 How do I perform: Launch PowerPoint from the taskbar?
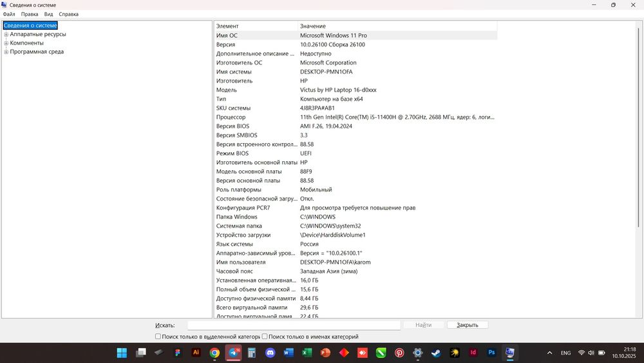tap(325, 353)
